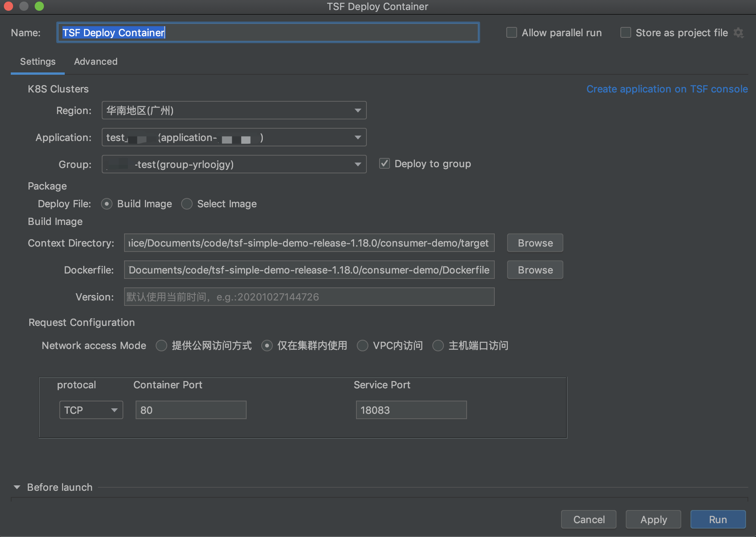
Task: Click into the Version input field
Action: [309, 297]
